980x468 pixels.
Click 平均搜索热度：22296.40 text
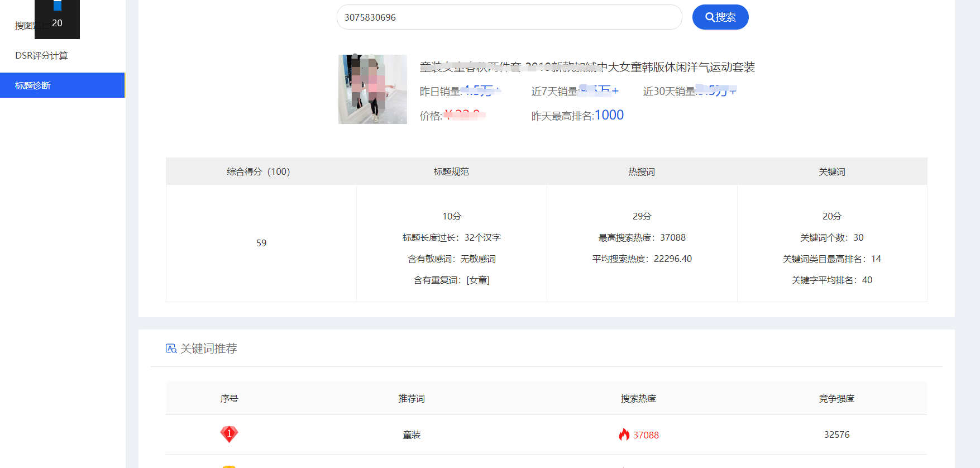pos(642,259)
